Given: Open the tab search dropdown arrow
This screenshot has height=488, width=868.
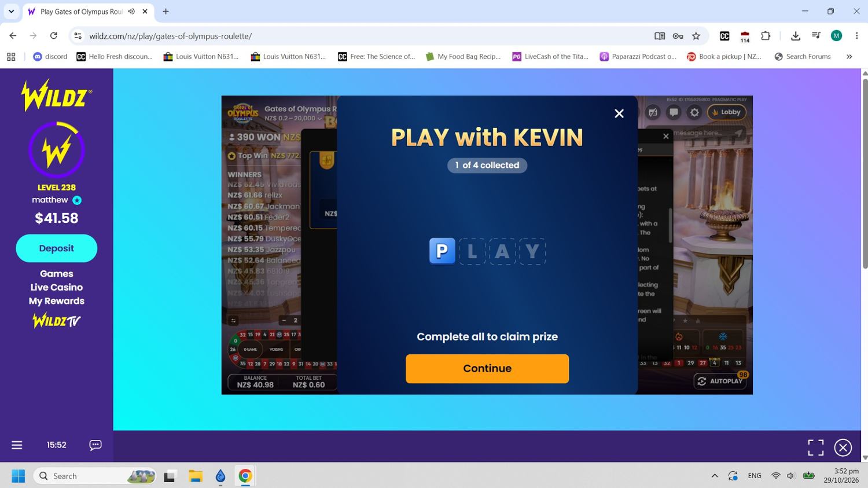Looking at the screenshot, I should (x=11, y=12).
